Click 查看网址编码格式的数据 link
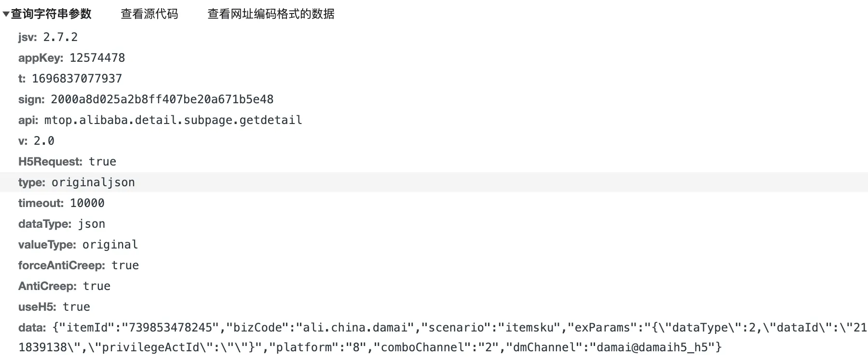 pyautogui.click(x=271, y=14)
